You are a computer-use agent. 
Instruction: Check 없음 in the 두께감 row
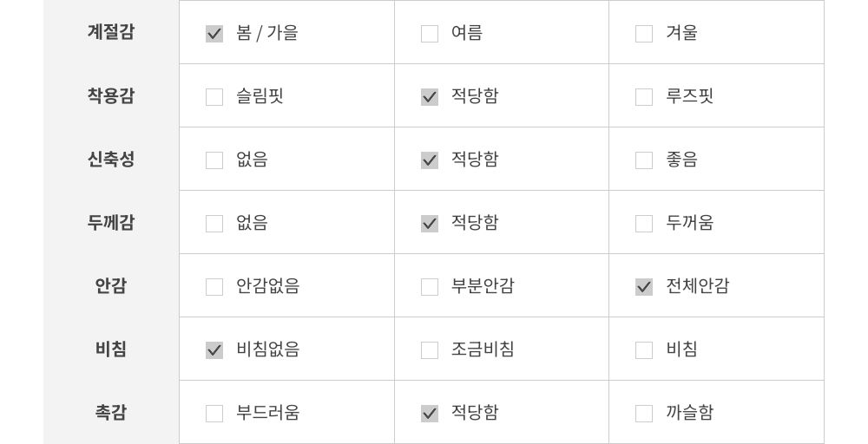(214, 224)
